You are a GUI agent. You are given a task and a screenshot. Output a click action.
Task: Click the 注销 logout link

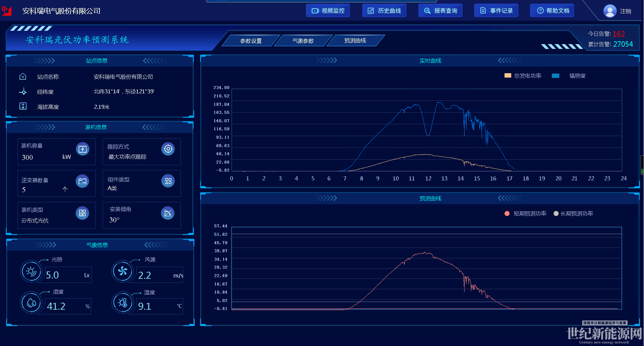[x=626, y=11]
